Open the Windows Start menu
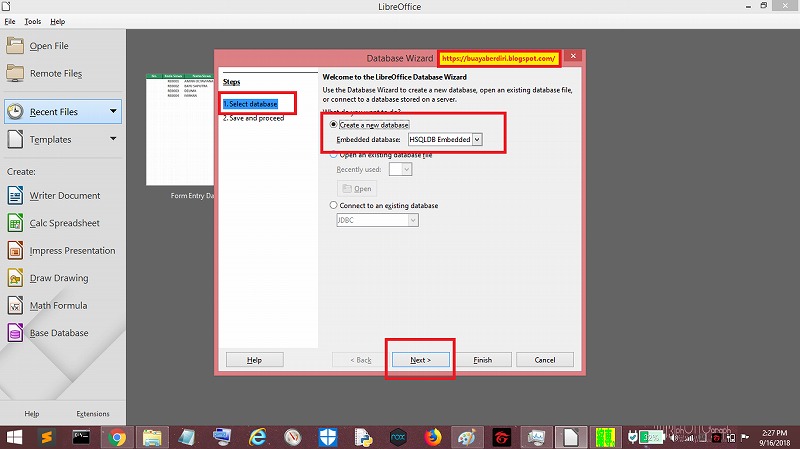This screenshot has height=449, width=800. pyautogui.click(x=14, y=438)
